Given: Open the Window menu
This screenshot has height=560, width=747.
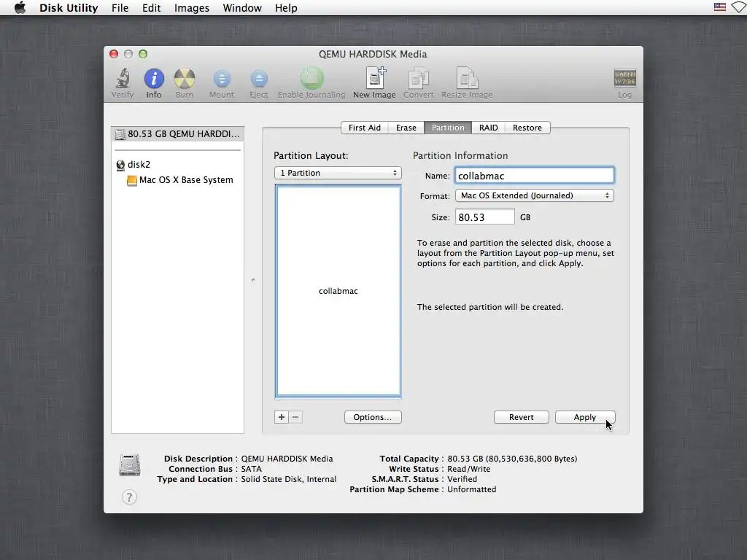Looking at the screenshot, I should coord(242,8).
